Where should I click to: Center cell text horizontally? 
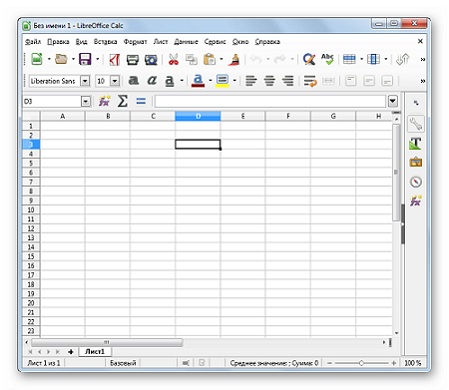click(x=269, y=81)
